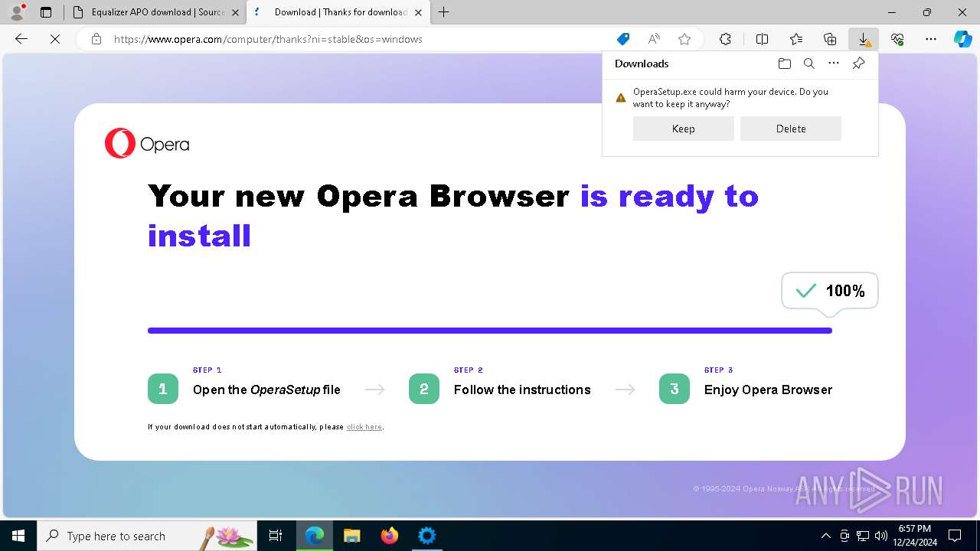Viewport: 980px width, 551px height.
Task: Stop loading the page
Action: pos(55,39)
